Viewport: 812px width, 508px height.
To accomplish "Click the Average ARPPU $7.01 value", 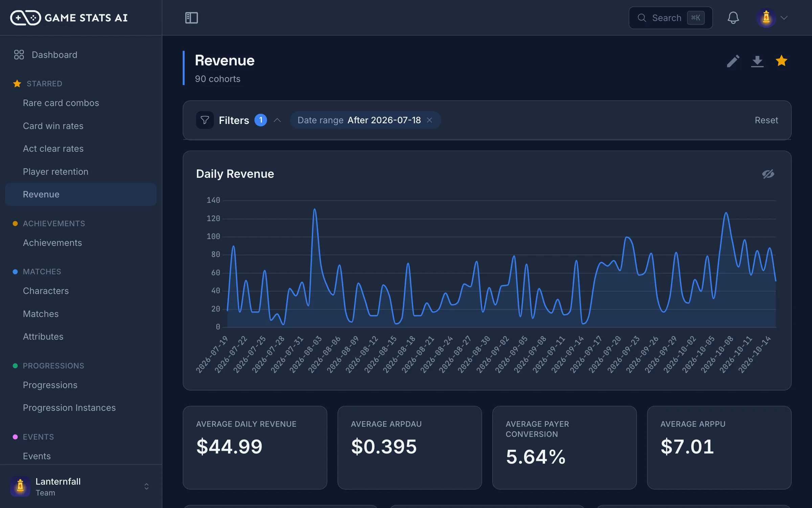I will coord(687,446).
